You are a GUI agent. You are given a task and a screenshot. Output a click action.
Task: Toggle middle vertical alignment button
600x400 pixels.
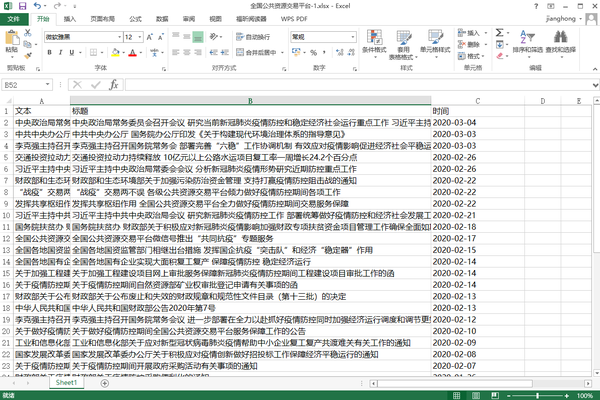pos(187,37)
